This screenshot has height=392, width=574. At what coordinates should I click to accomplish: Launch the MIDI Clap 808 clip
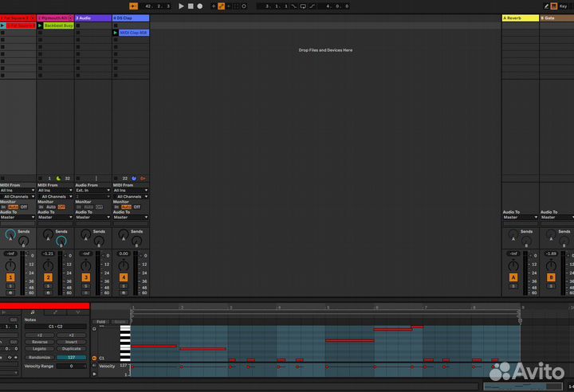click(116, 33)
